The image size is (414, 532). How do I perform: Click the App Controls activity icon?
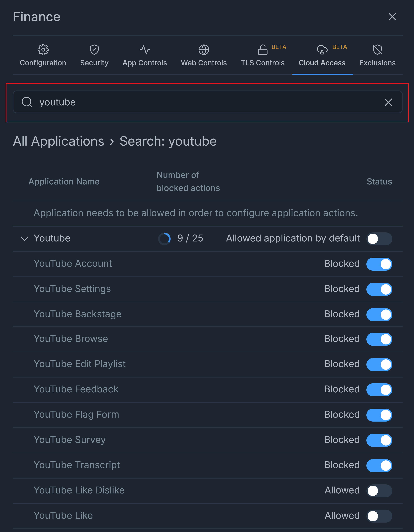(x=145, y=50)
